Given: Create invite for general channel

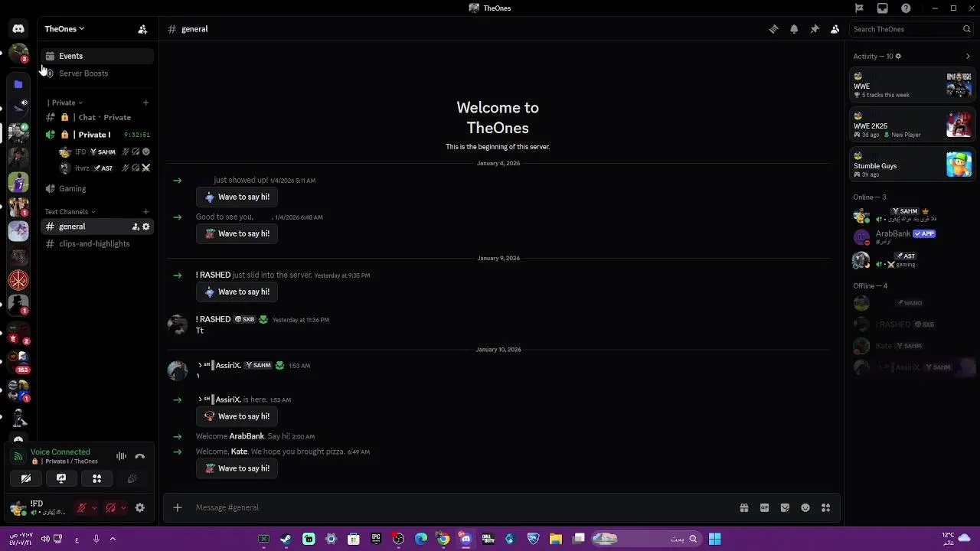Looking at the screenshot, I should coord(136,227).
